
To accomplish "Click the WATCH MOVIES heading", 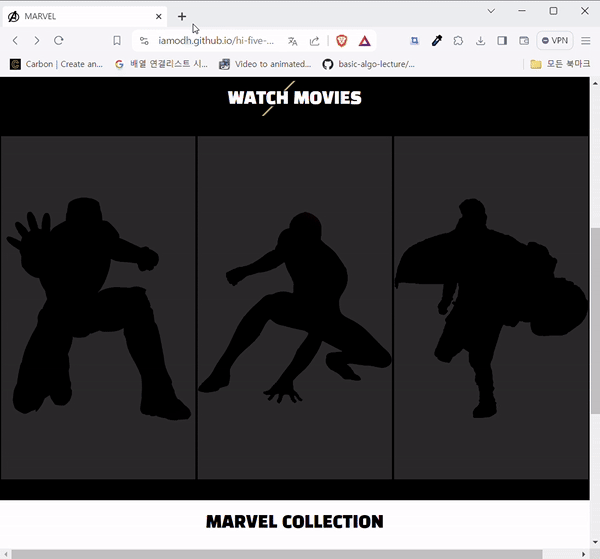I will pos(294,98).
